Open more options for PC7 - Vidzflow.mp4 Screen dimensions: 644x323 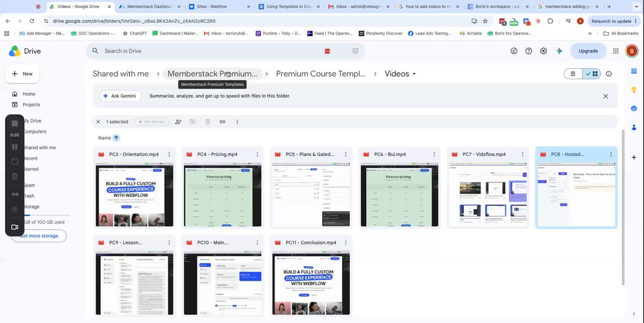click(x=523, y=154)
